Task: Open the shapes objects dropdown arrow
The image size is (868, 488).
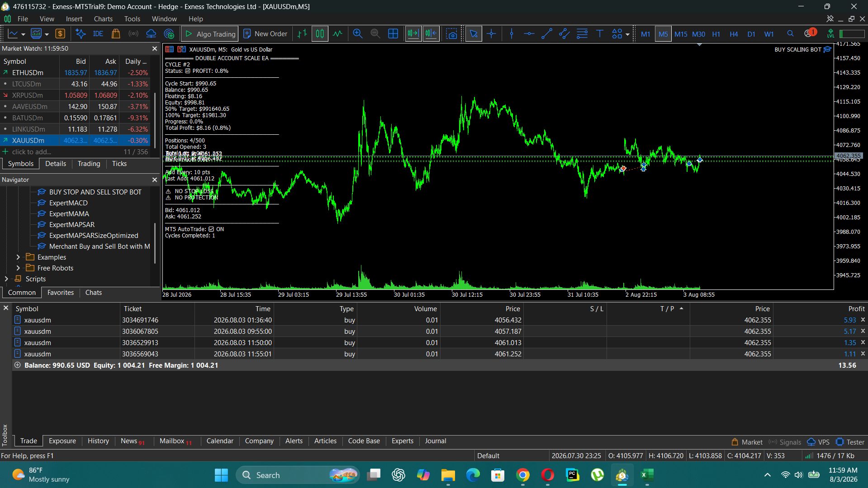Action: [627, 34]
